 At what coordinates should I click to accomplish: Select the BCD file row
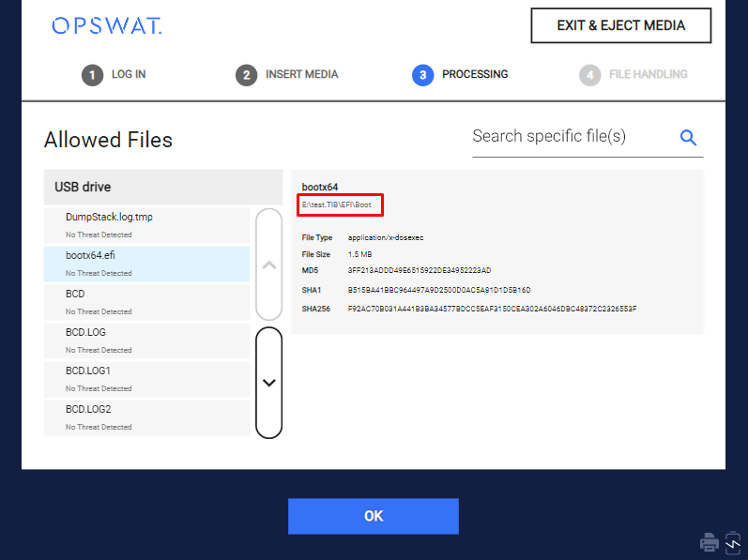coord(147,302)
